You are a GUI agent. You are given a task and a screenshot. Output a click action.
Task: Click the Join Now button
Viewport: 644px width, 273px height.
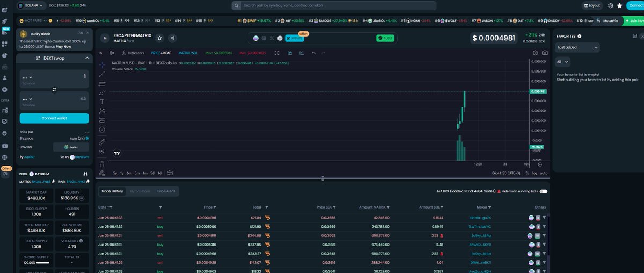tap(633, 20)
